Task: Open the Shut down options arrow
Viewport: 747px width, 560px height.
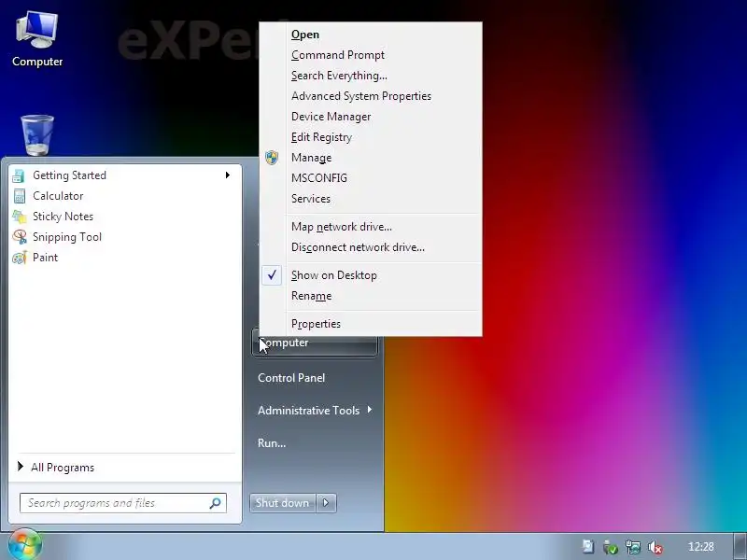Action: tap(326, 503)
